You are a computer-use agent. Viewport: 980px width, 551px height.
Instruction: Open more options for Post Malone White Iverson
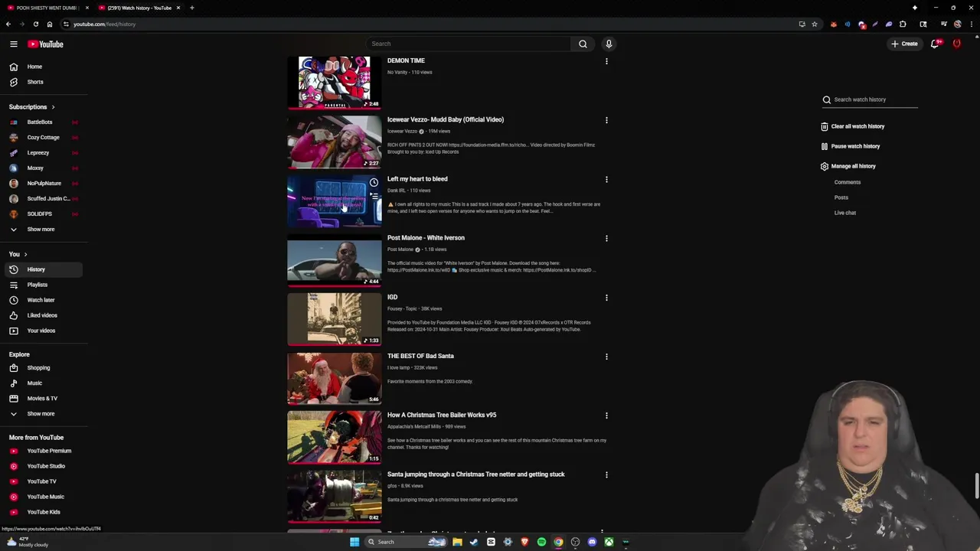click(x=606, y=239)
